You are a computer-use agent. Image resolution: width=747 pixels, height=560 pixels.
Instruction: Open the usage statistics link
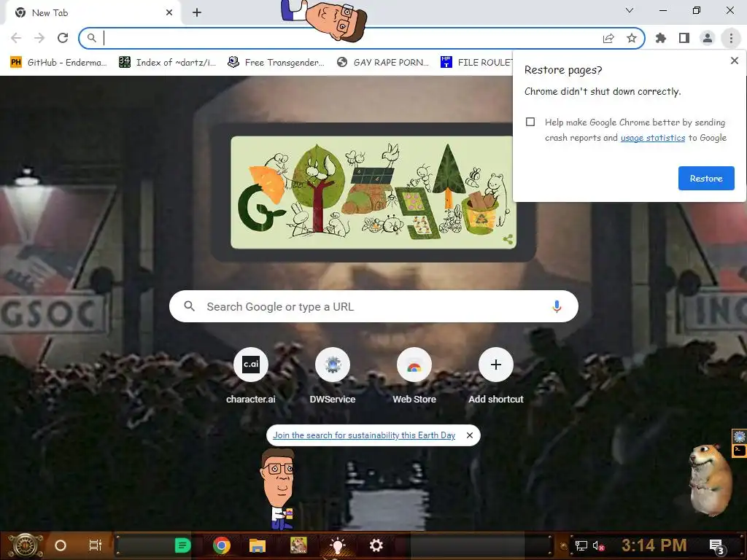pos(653,138)
